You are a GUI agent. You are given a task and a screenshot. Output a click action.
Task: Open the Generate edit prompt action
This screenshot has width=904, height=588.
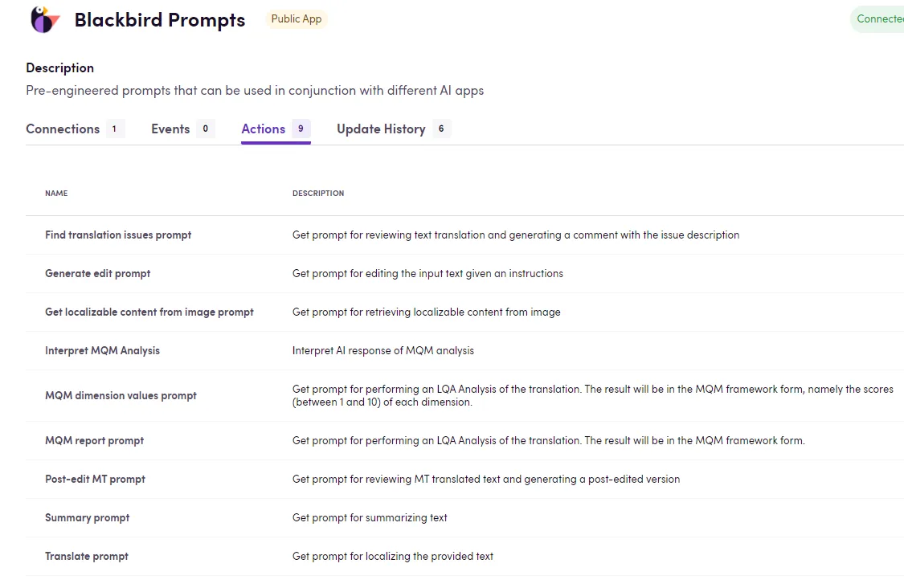[x=97, y=273]
